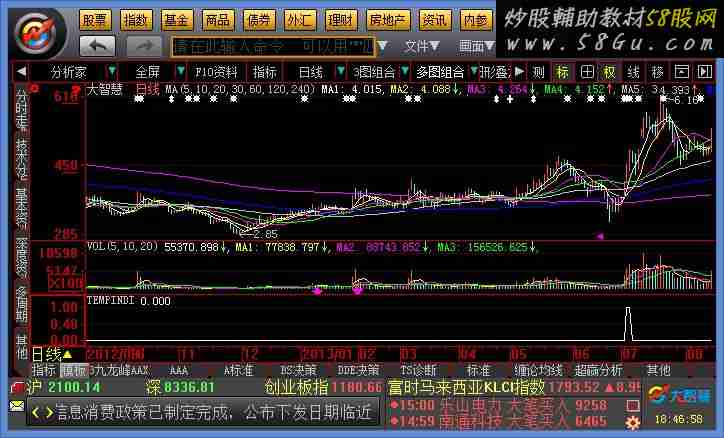Select the DDE决策 template tab
Screen dimensions: 724x438
point(358,370)
